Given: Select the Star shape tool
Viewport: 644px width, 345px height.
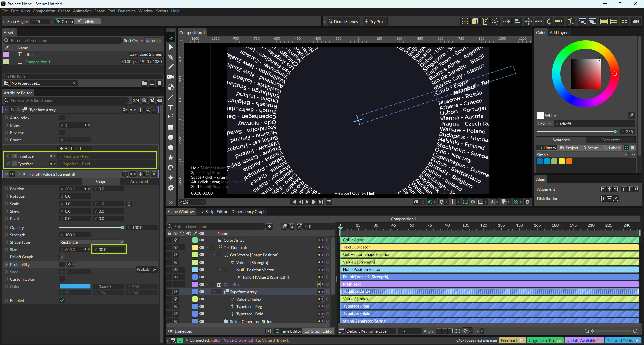Looking at the screenshot, I should click(171, 158).
